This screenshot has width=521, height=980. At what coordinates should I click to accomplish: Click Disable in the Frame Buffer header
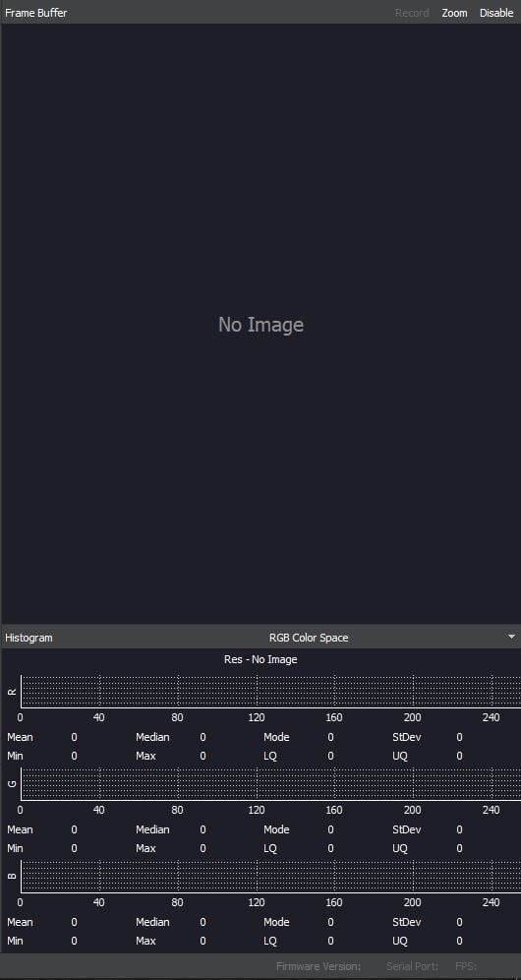click(496, 13)
